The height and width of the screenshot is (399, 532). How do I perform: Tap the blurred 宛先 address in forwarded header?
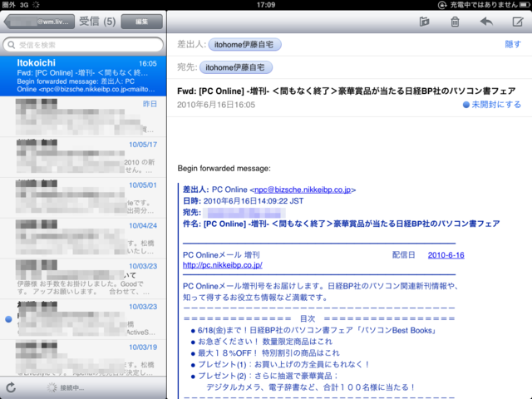tap(246, 213)
